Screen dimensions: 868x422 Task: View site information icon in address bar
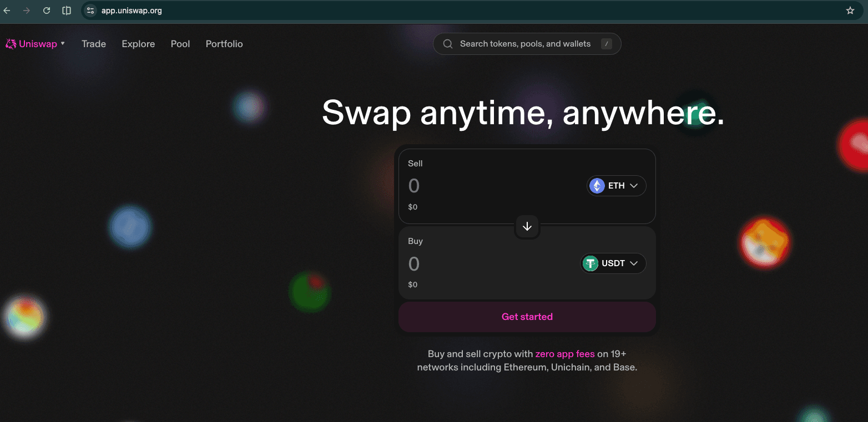tap(91, 11)
